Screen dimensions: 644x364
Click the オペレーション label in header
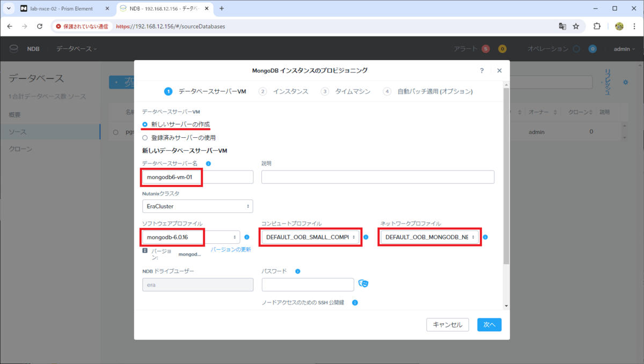[x=547, y=49]
